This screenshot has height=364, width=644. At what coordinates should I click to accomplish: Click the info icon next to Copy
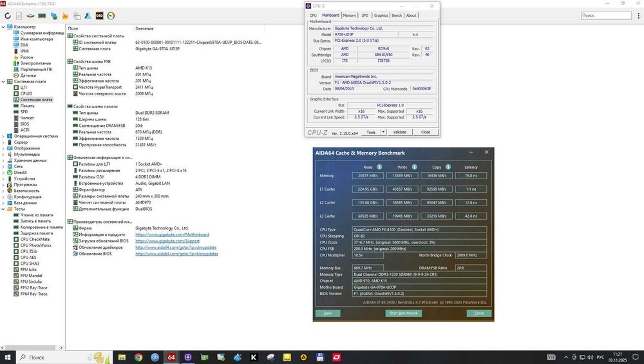click(x=448, y=167)
